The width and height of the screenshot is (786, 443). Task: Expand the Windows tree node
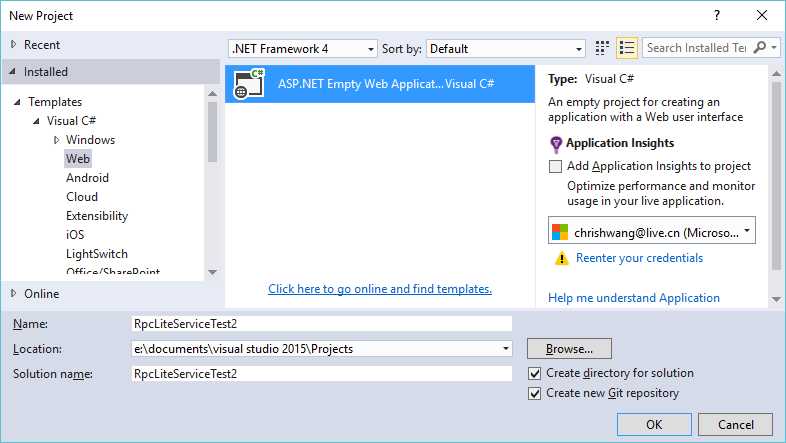[x=56, y=140]
